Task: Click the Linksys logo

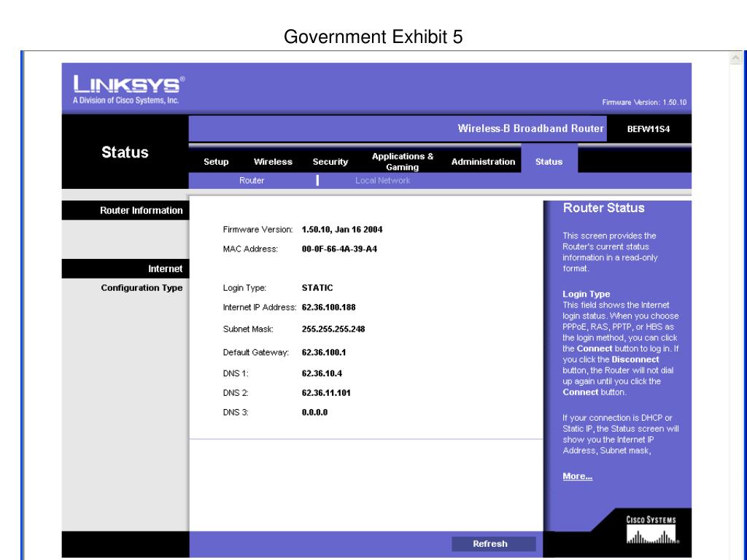Action: [x=128, y=90]
